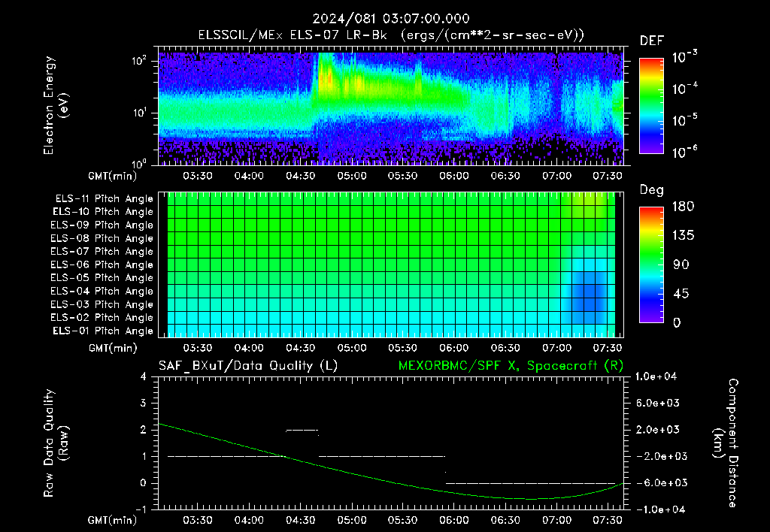Click the DEF color bar legend
This screenshot has width=770, height=532.
point(651,106)
